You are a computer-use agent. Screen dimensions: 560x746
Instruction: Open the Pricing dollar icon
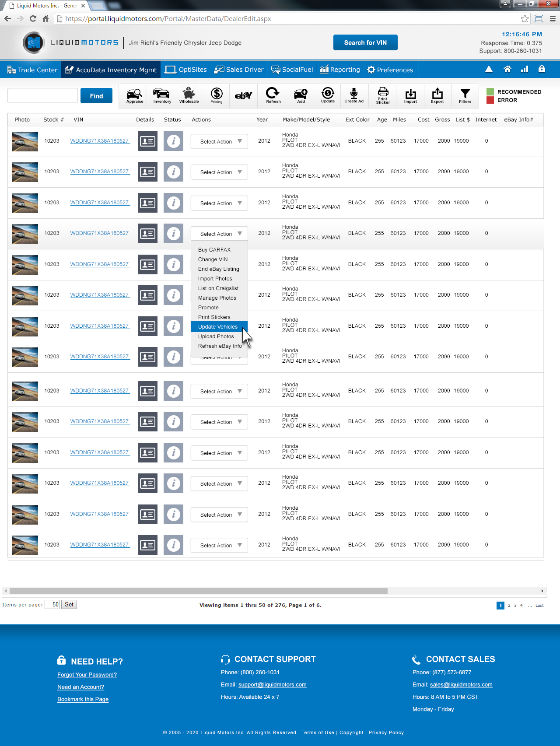[x=217, y=95]
